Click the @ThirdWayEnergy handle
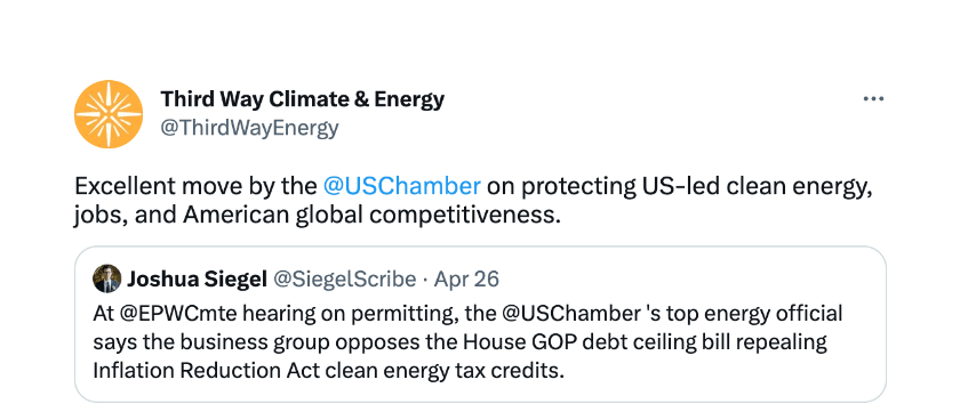960x420 pixels. [x=249, y=128]
